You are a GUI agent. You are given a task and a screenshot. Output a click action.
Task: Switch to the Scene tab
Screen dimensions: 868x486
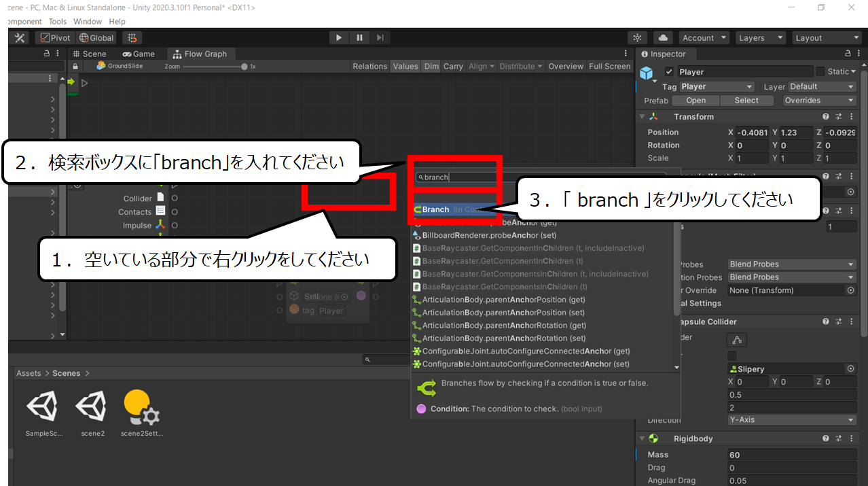point(89,54)
